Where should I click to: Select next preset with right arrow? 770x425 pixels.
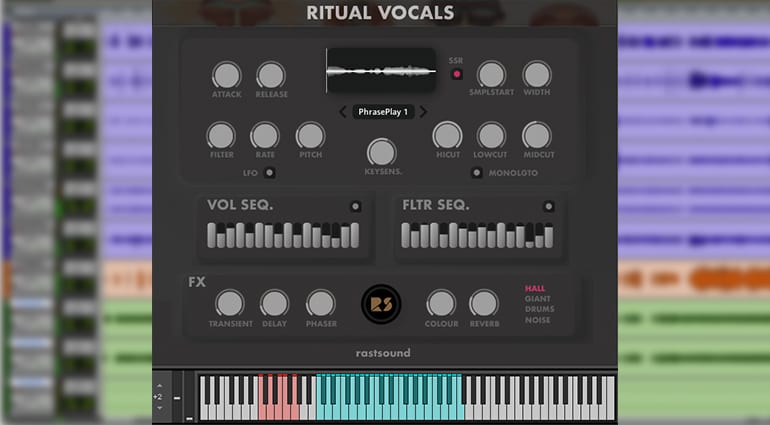pos(423,112)
